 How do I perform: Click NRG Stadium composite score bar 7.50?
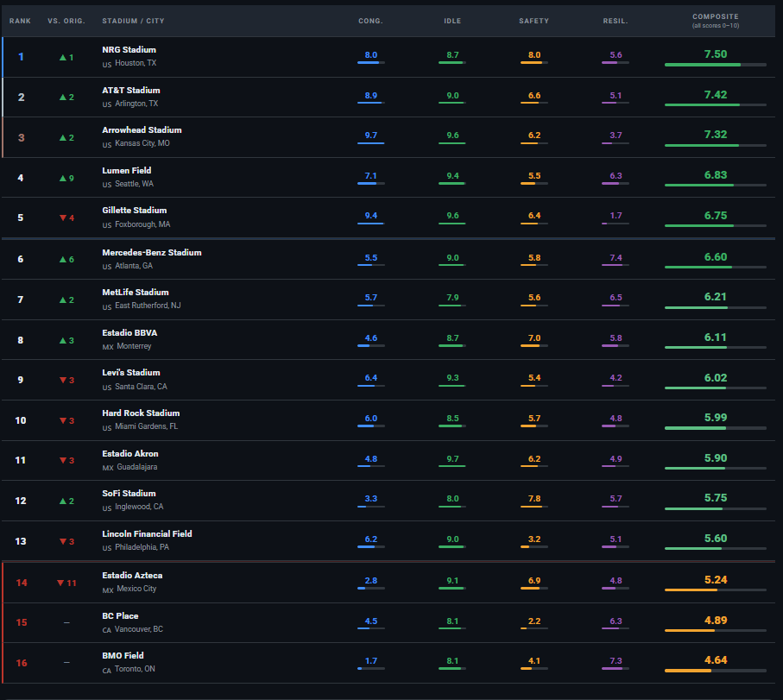pos(715,65)
